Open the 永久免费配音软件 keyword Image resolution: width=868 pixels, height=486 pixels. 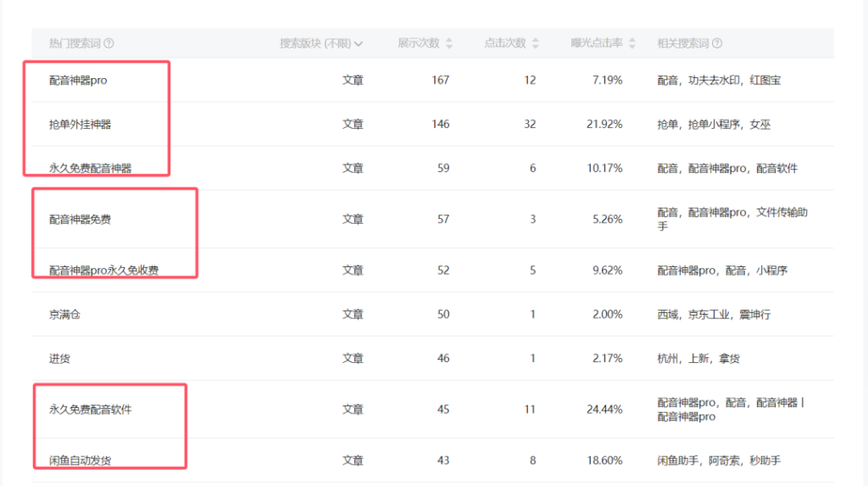[x=91, y=410]
